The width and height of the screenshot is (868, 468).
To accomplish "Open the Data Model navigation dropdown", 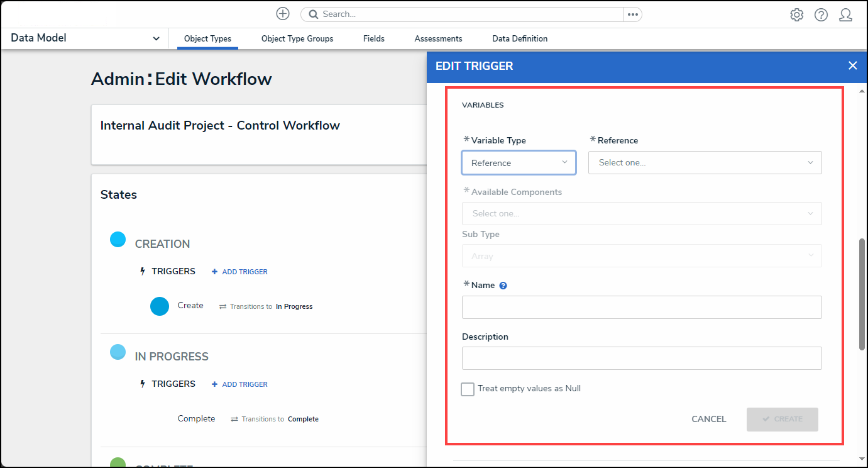I will coord(85,38).
